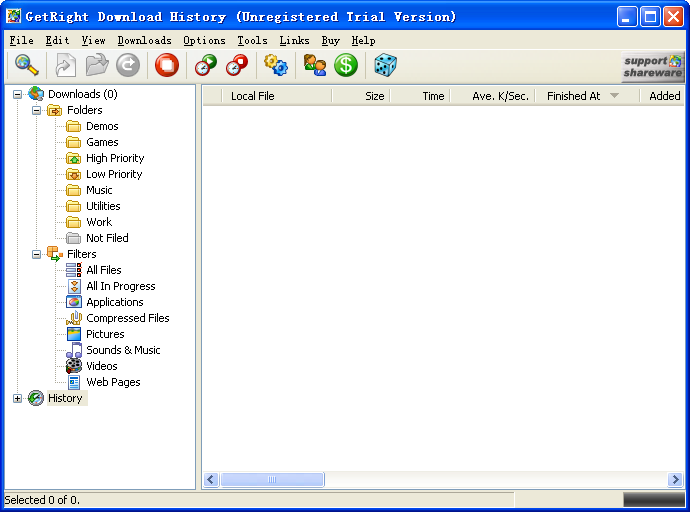690x512 pixels.
Task: Sort by Time column header
Action: [420, 96]
